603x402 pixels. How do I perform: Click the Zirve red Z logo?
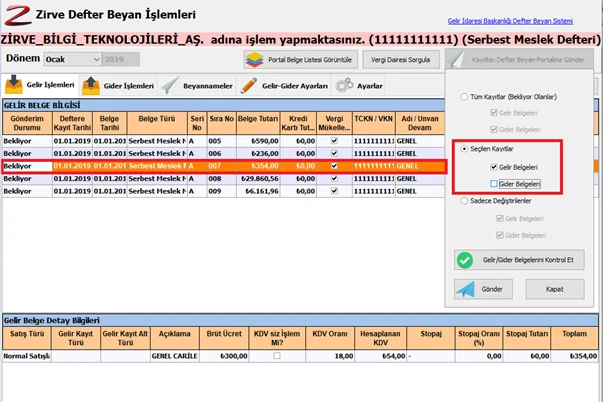[17, 15]
